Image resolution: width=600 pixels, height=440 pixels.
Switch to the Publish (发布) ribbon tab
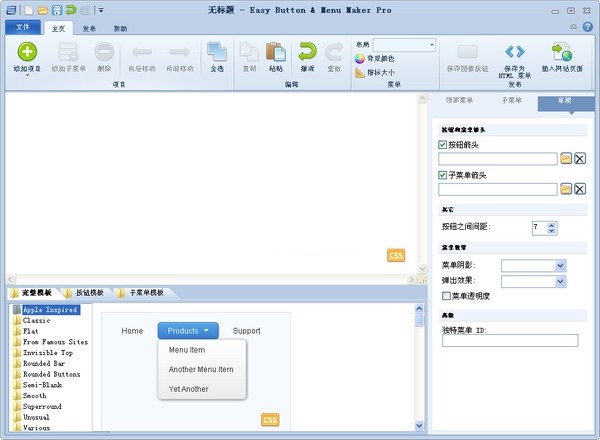(x=90, y=29)
